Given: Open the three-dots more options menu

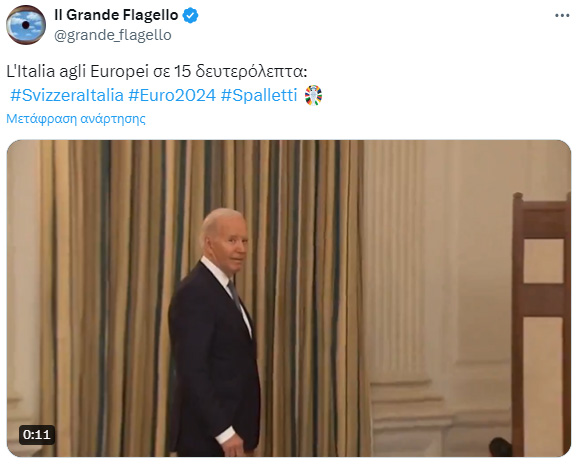Looking at the screenshot, I should pos(562,15).
